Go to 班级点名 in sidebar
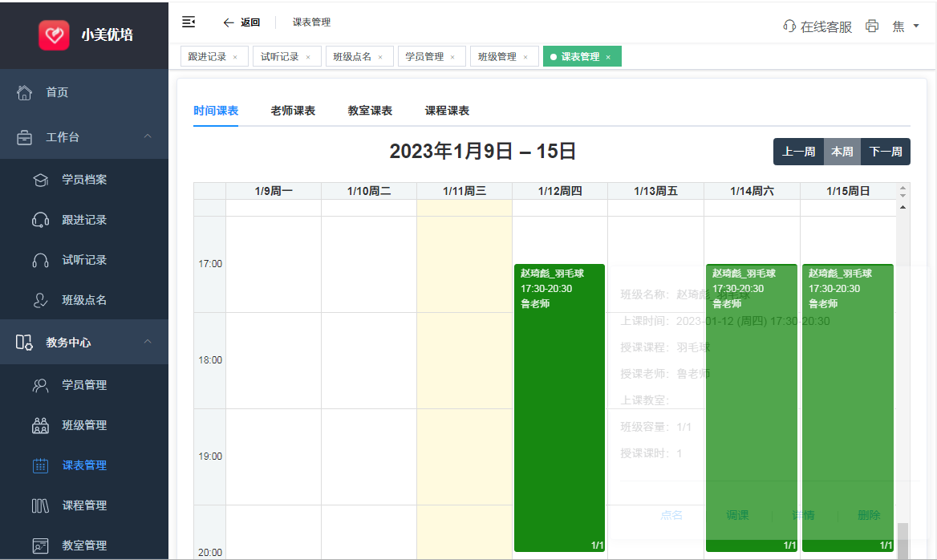Screen dimensions: 937x560 tap(84, 300)
